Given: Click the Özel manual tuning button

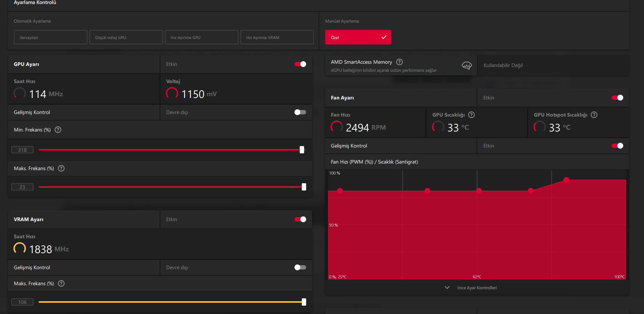Looking at the screenshot, I should (x=358, y=37).
